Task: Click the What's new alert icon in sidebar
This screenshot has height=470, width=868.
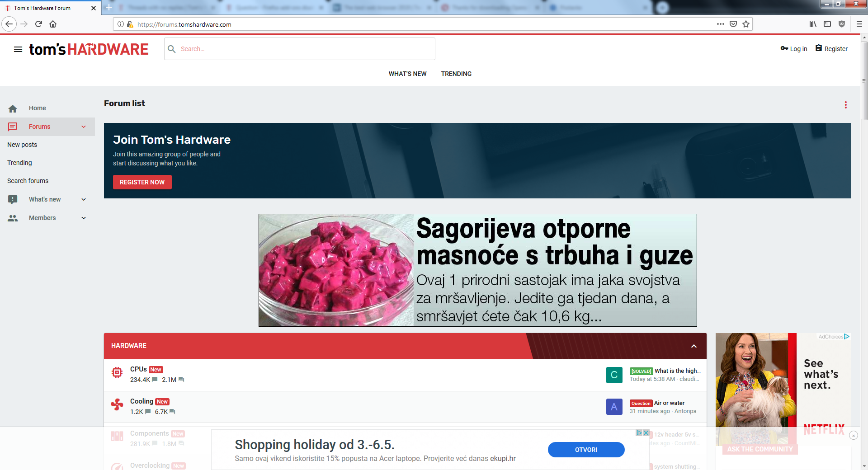Action: pyautogui.click(x=13, y=199)
